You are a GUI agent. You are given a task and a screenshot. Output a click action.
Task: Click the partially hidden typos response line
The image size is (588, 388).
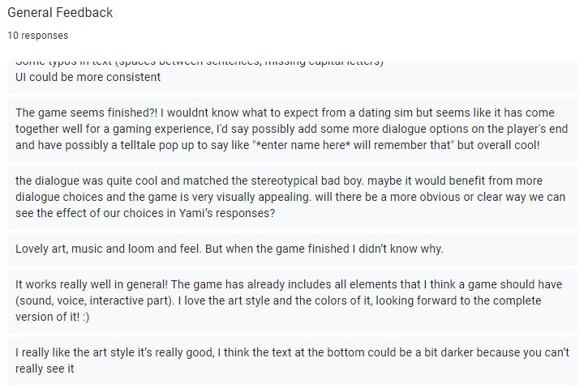point(200,63)
